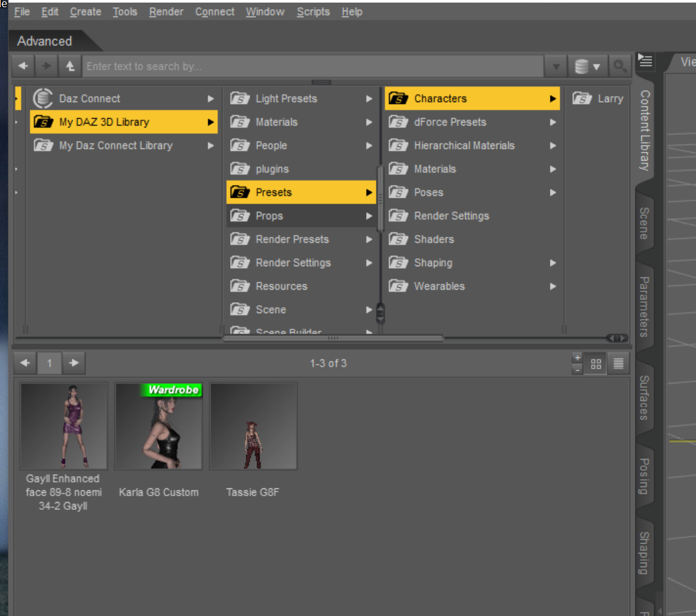The image size is (696, 616).
Task: Switch to the Parameters side tab
Action: (645, 307)
